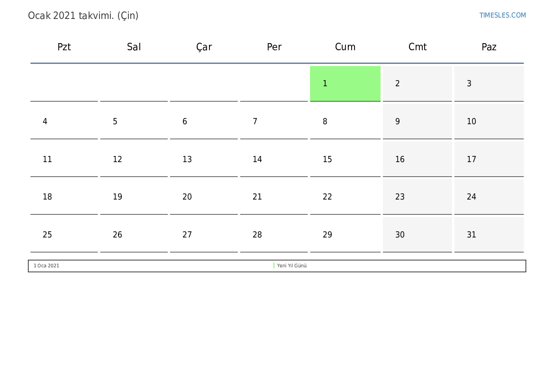Click the 1 Oca 2021 legend date
Image resolution: width=554 pixels, height=392 pixels.
pos(46,265)
